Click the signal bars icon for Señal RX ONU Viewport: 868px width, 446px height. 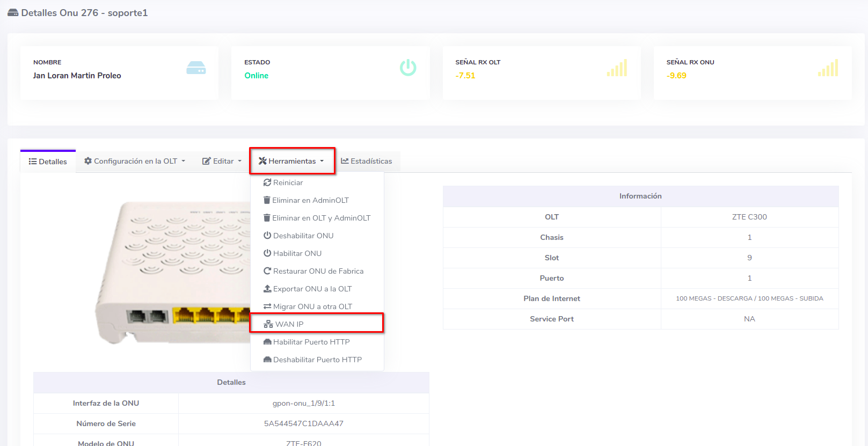(x=828, y=68)
